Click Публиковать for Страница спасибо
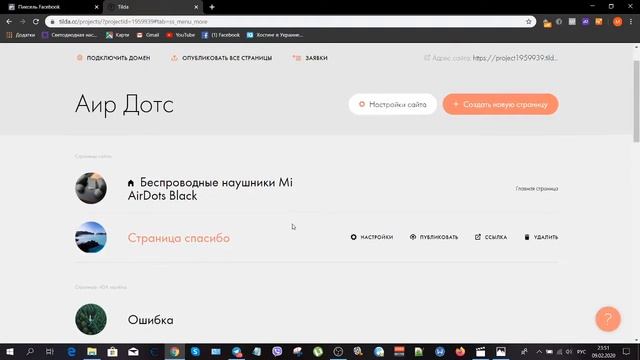This screenshot has width=640, height=360. pos(434,237)
